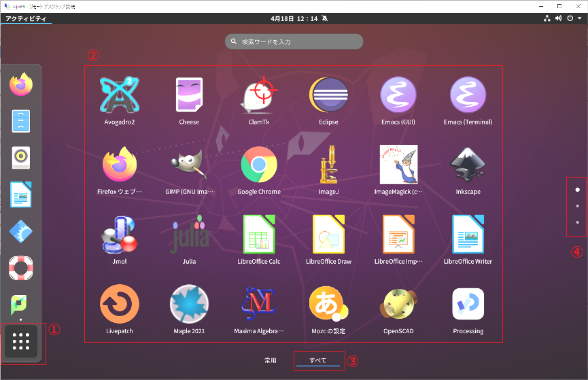Click the search field 検索ワードを入力
This screenshot has height=380, width=588.
(x=294, y=41)
